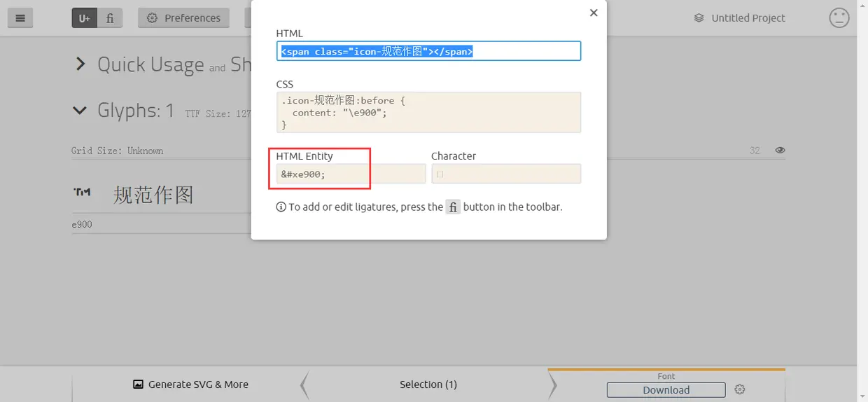Click the layers icon beside Untitled Project
This screenshot has height=402, width=868.
(x=699, y=18)
